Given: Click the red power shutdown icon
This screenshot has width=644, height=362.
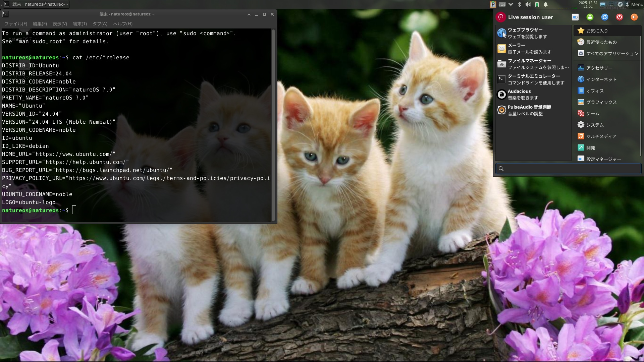Looking at the screenshot, I should (x=619, y=17).
